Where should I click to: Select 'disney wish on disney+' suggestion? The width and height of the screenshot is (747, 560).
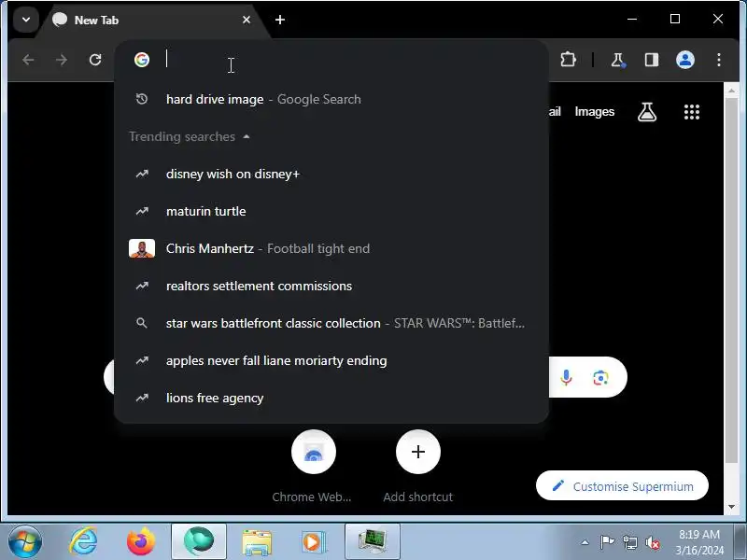pyautogui.click(x=331, y=174)
